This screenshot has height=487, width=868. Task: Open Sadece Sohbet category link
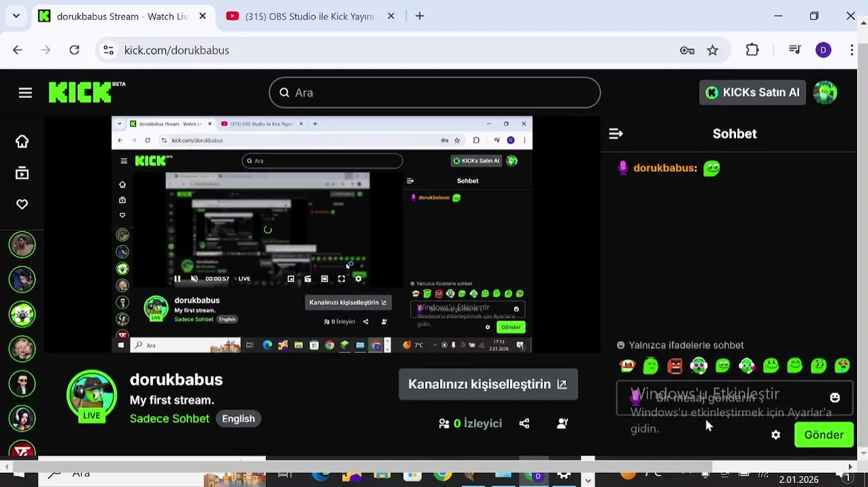pyautogui.click(x=169, y=419)
